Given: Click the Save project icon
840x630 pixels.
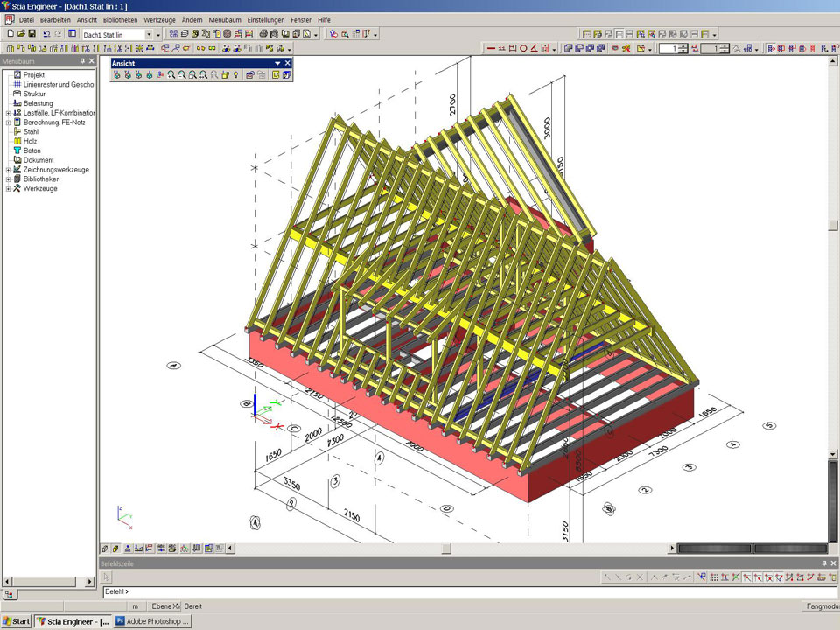Looking at the screenshot, I should click(x=32, y=34).
